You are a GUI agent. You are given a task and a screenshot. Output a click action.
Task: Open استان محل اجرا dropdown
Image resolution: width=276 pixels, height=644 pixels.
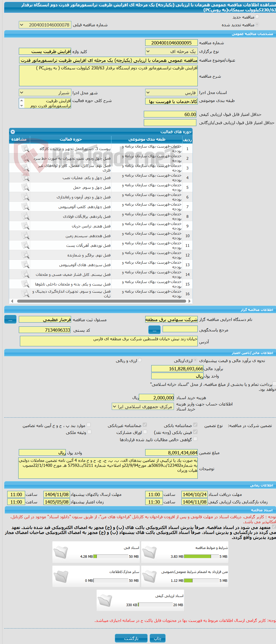[171, 93]
